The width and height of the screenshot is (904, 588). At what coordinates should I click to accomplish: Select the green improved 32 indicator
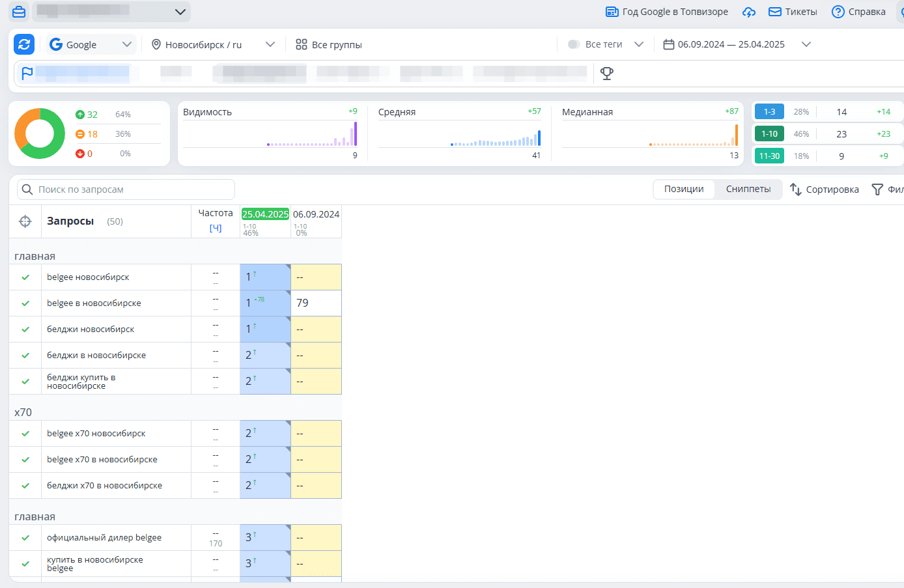coord(87,115)
